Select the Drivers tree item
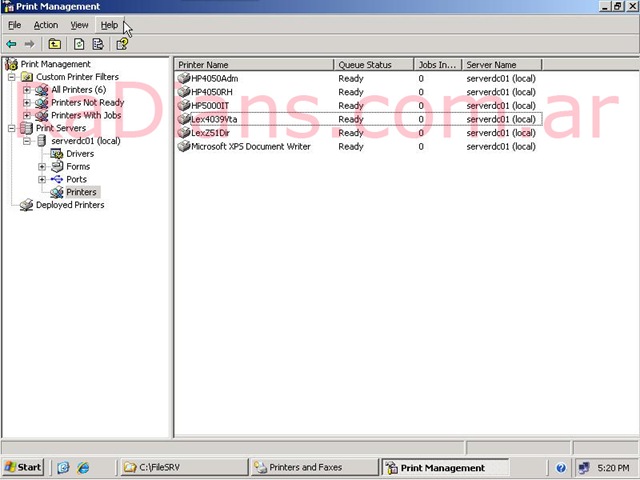 click(x=80, y=154)
